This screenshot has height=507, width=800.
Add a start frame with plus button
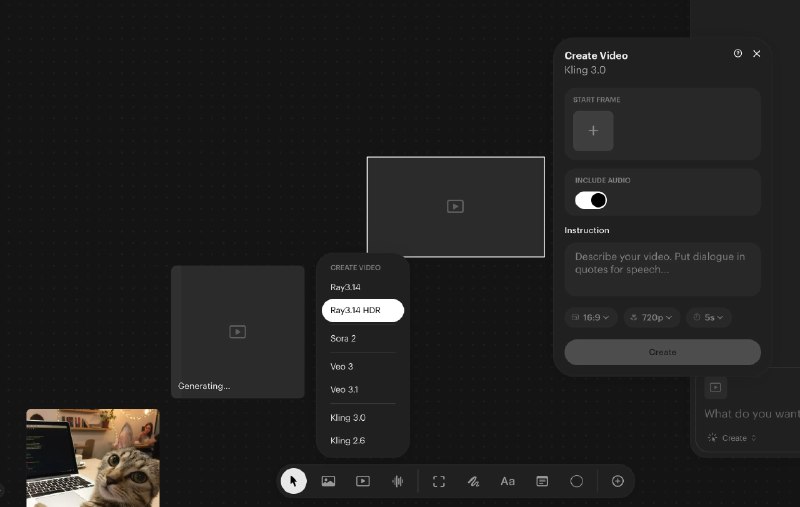(593, 131)
